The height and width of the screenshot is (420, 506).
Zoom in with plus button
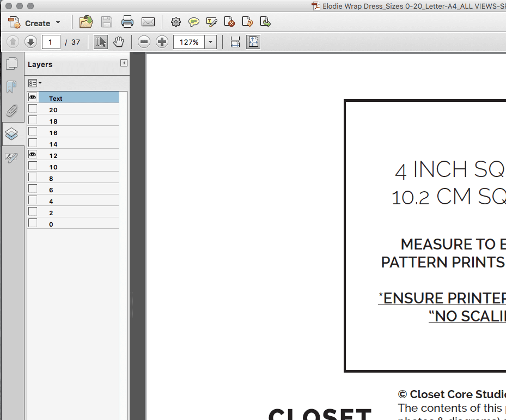[x=162, y=42]
